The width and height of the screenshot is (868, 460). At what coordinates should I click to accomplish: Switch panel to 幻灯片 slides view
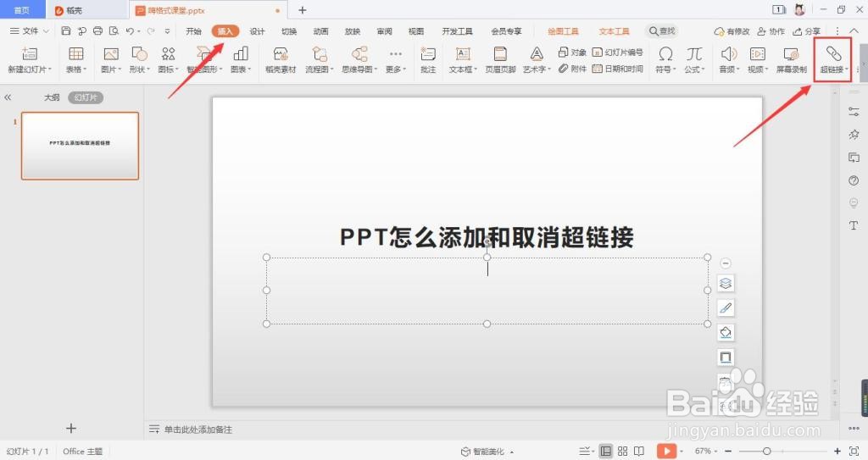tap(86, 97)
